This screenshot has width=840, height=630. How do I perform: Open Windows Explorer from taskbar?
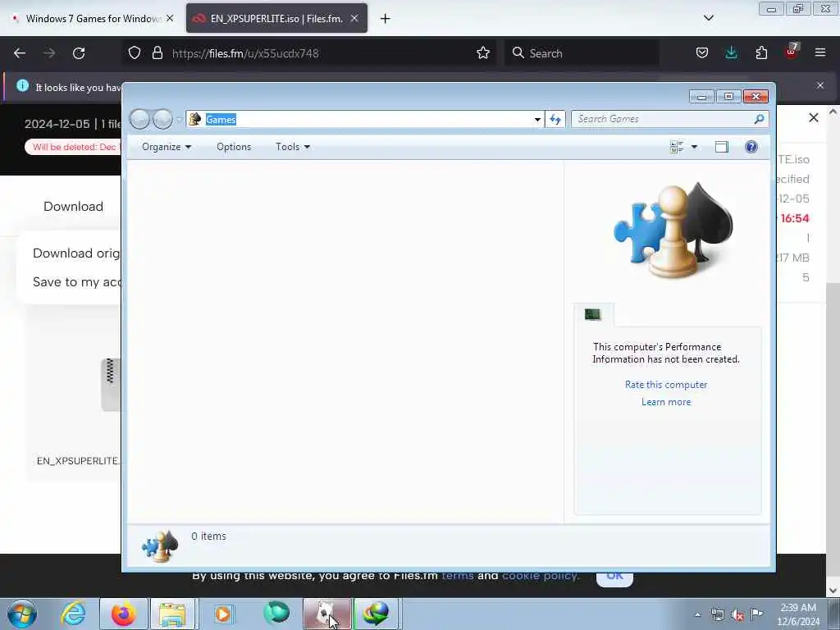coord(172,614)
